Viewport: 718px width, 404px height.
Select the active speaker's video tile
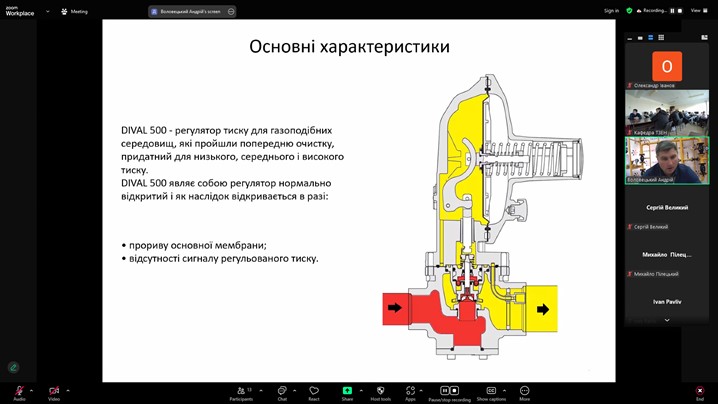667,161
